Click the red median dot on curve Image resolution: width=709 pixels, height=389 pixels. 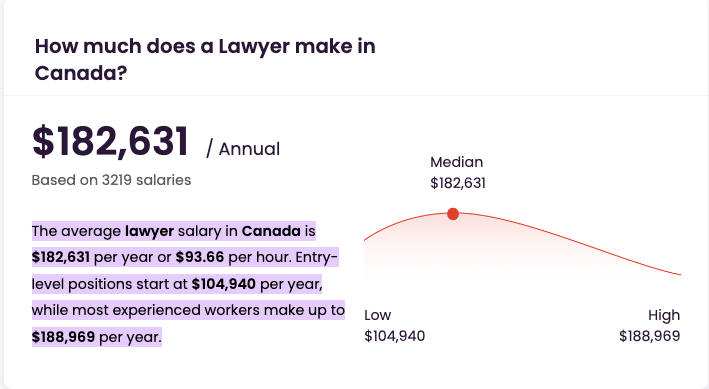coord(453,214)
